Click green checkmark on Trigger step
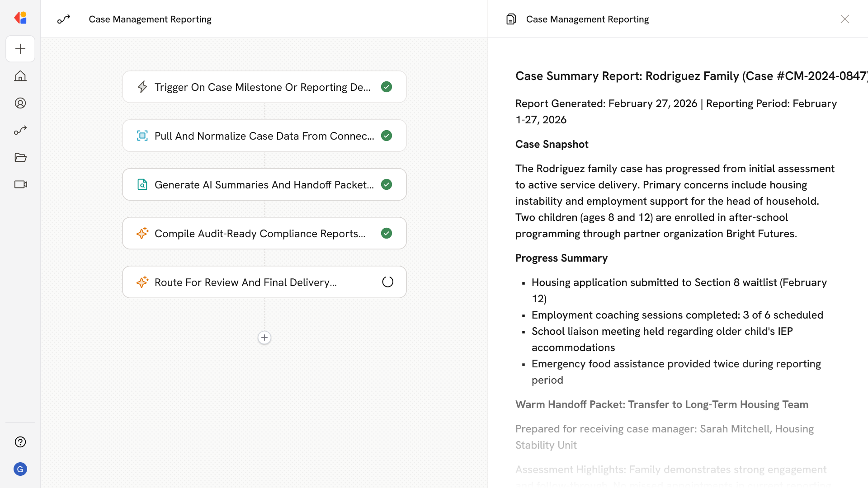Screen dimensions: 868x488 coord(387,87)
